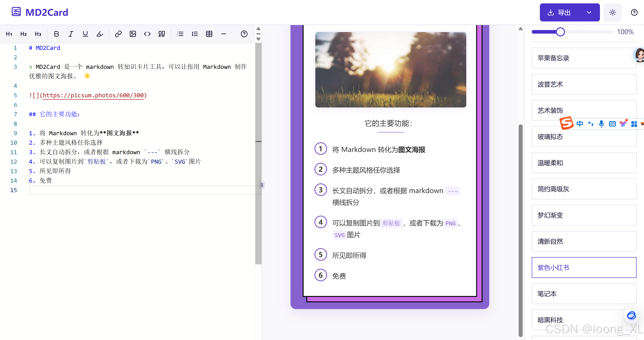The width and height of the screenshot is (644, 340).
Task: Collapse toolbar with the up arrow
Action: [258, 29]
